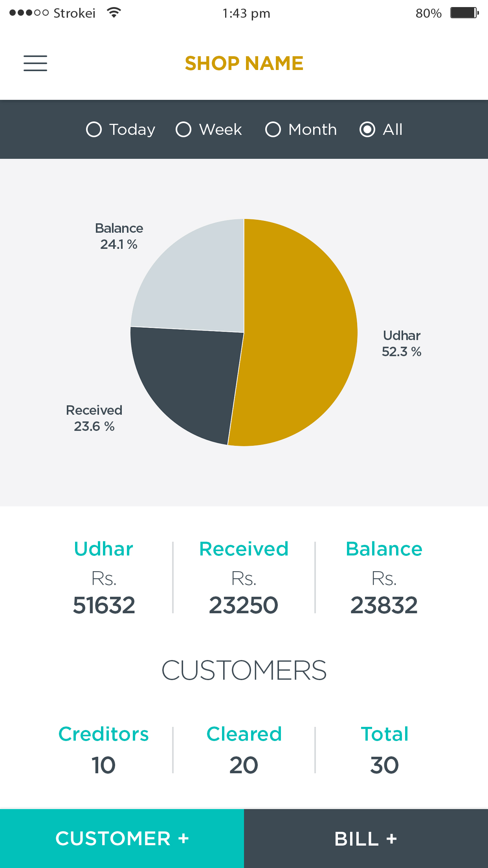
Task: Select the Week radio button
Action: pyautogui.click(x=183, y=129)
